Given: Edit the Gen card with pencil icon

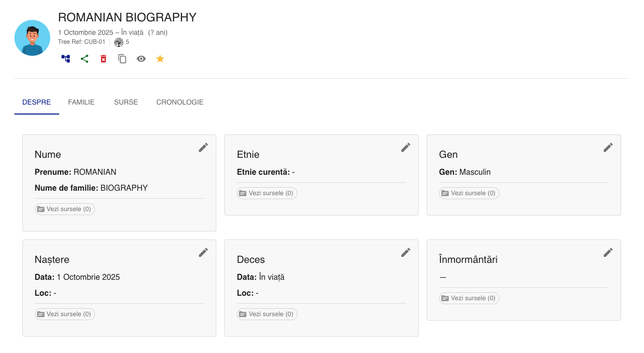Looking at the screenshot, I should (608, 147).
